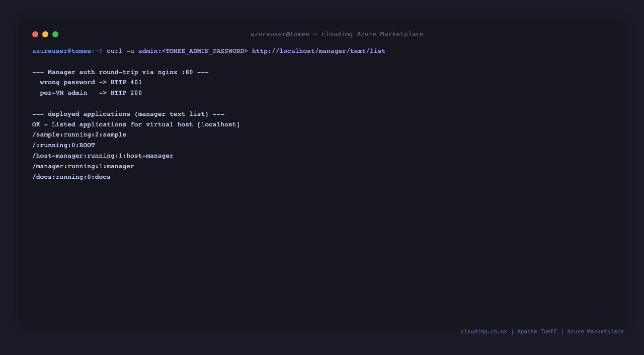Click the curl command URL http://localhost/manager/text/list
Viewport: 644px width, 355px height.
click(x=318, y=51)
